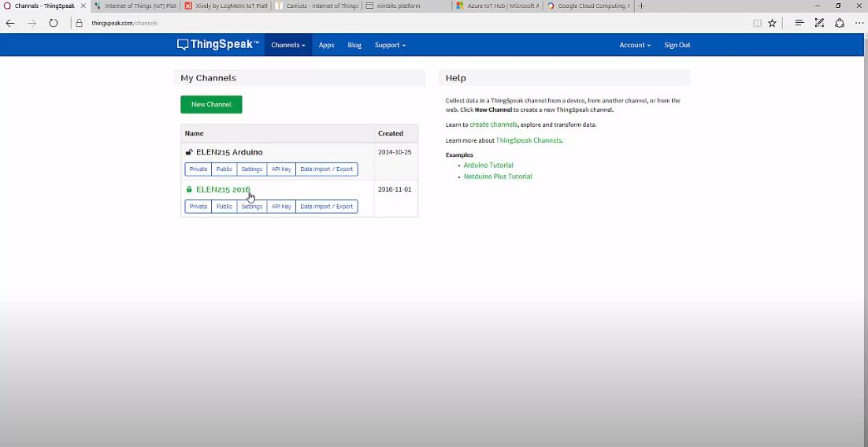The image size is (868, 447).
Task: Click the Help panel heading
Action: 455,78
